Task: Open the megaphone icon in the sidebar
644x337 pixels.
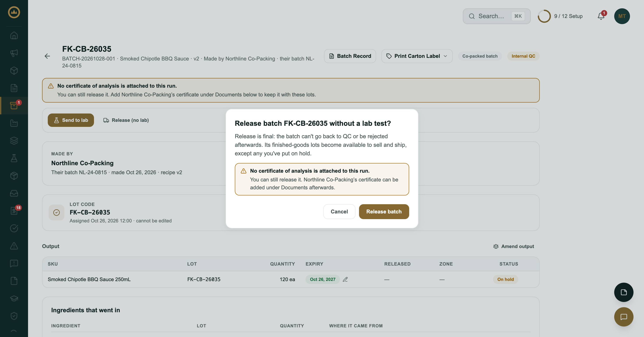Action: (x=14, y=53)
